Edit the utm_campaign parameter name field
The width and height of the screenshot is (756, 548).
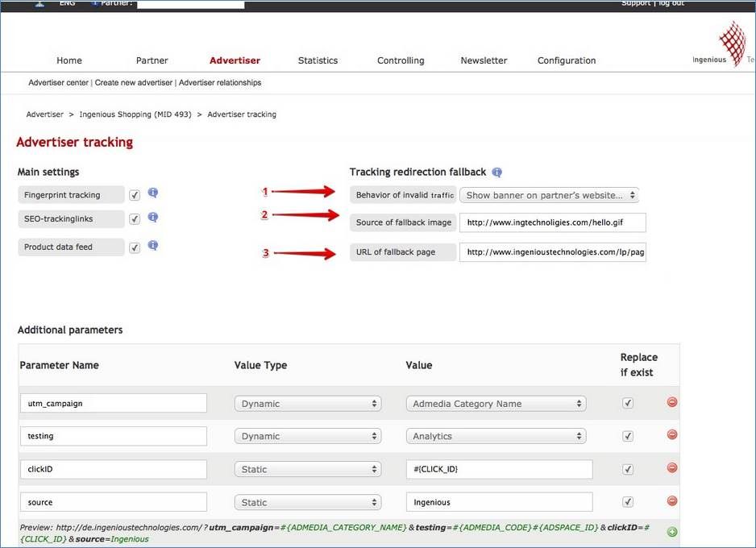point(114,404)
